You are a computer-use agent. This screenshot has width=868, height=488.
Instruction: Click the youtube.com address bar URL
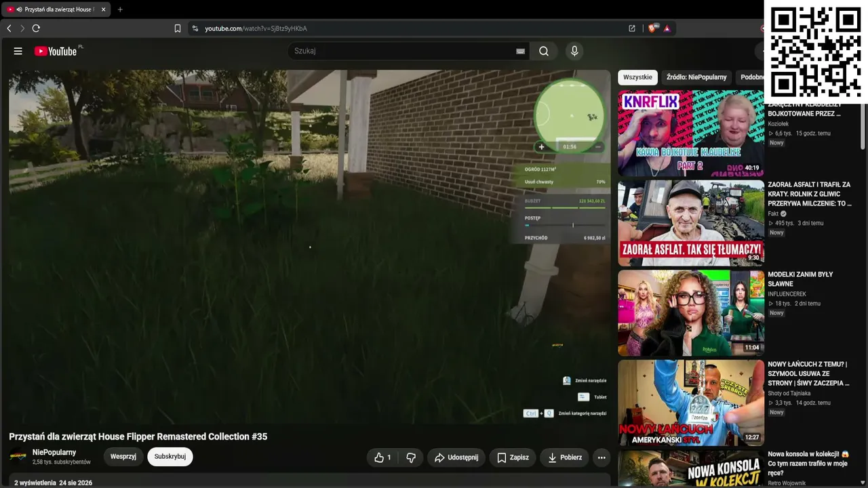click(x=256, y=28)
